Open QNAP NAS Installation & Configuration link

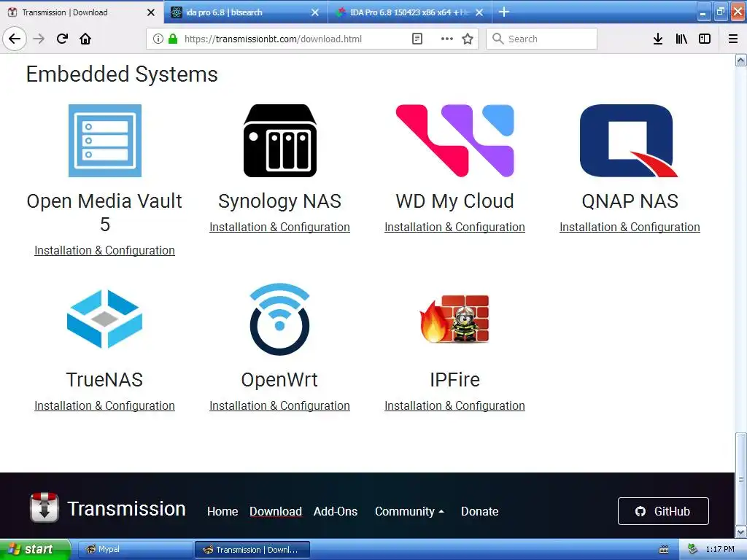[630, 227]
